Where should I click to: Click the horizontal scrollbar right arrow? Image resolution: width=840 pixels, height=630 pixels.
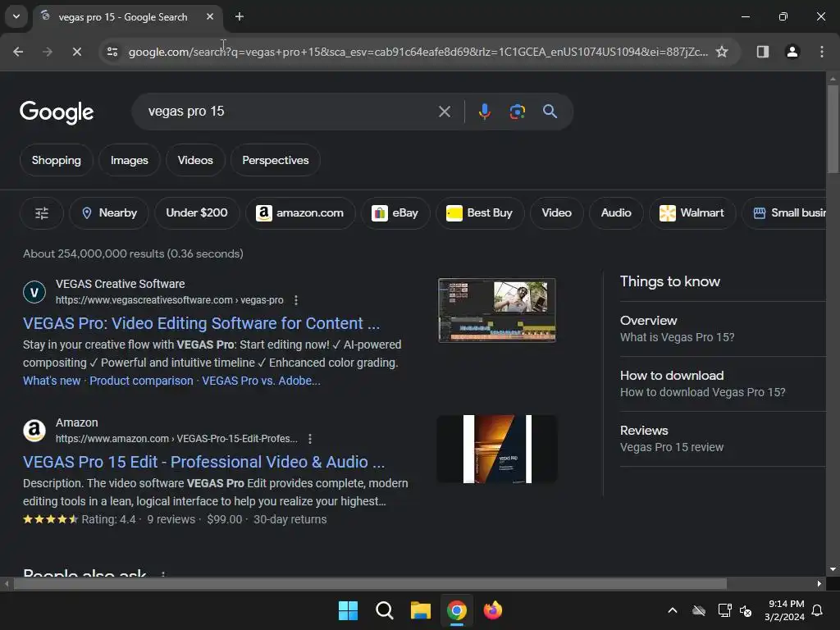tap(819, 583)
